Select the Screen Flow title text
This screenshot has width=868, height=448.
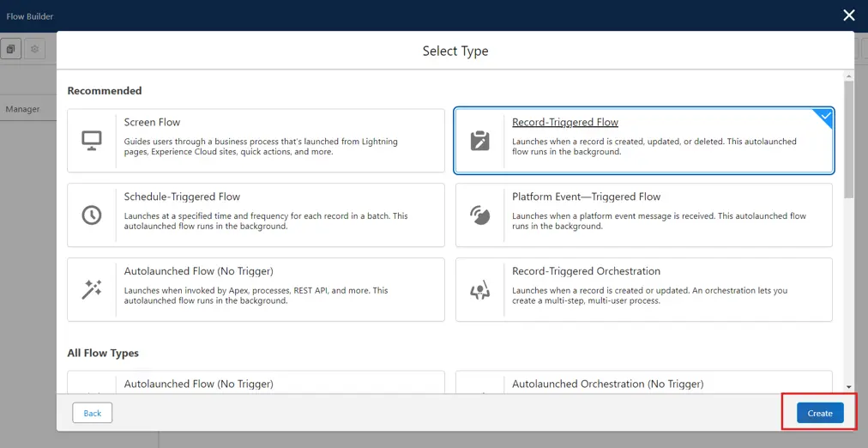(x=152, y=123)
